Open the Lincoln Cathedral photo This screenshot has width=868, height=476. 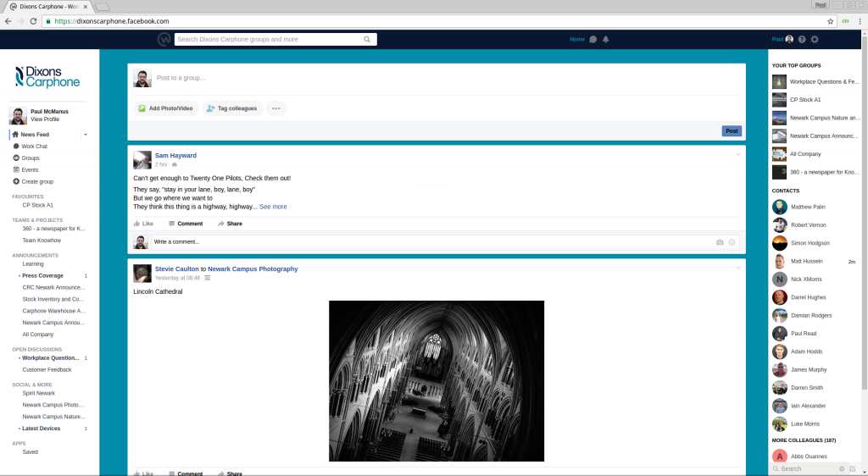coord(437,381)
